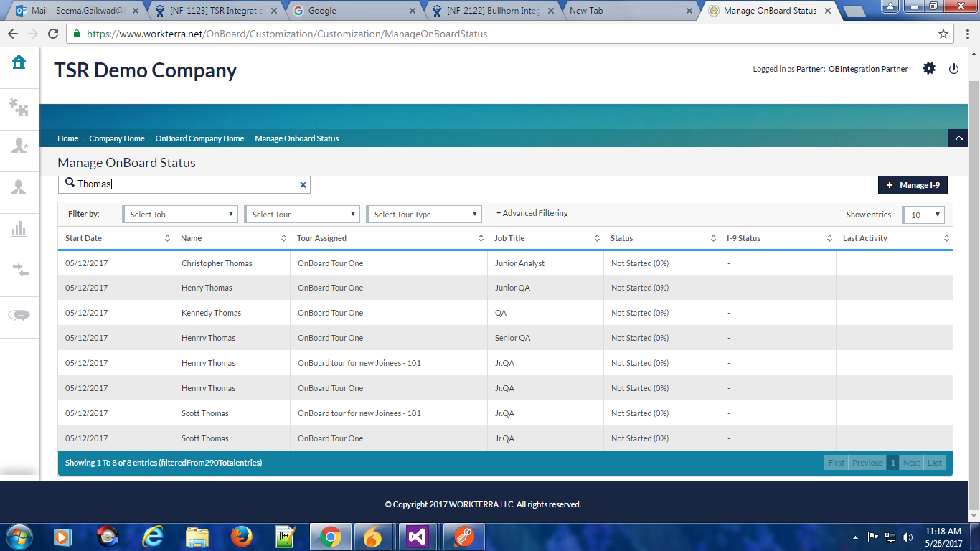
Task: Open the chat bubble sidebar icon
Action: tap(19, 315)
